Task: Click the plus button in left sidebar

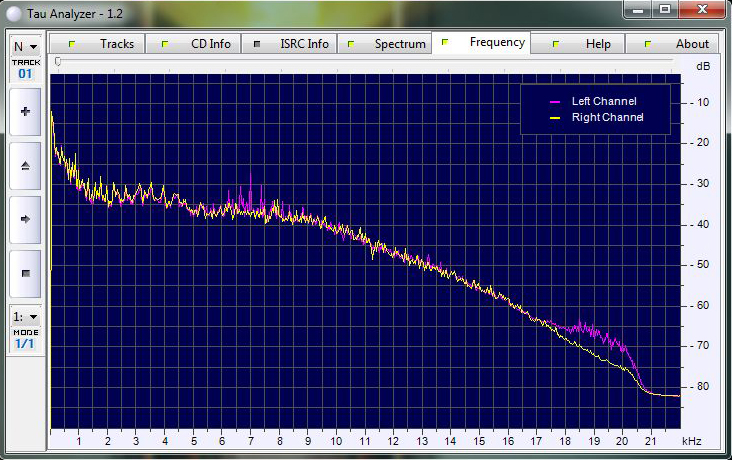Action: 25,113
